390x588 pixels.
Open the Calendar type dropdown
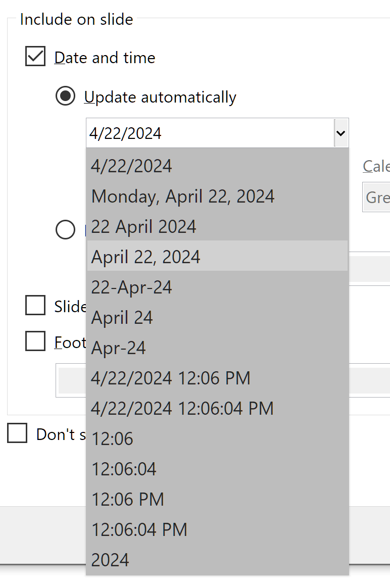click(377, 197)
